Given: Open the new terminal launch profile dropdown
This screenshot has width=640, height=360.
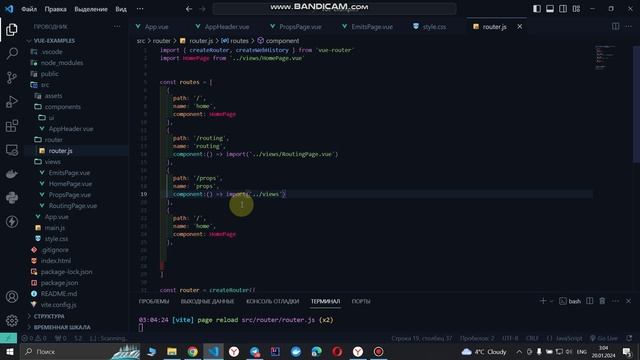Looking at the screenshot, I should click(551, 301).
